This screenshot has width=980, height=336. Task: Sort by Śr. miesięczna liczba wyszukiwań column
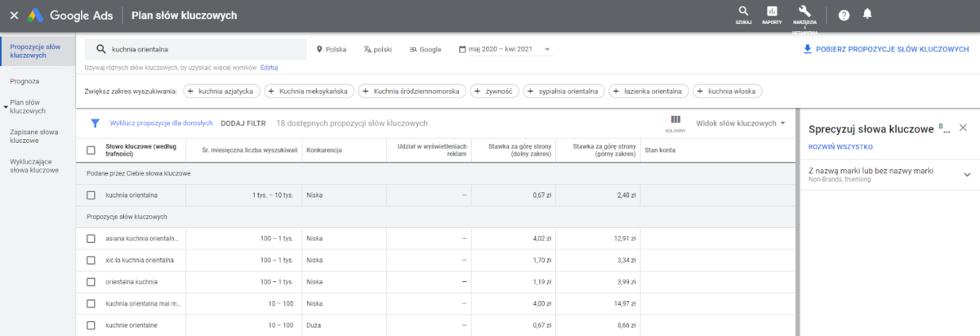pyautogui.click(x=249, y=150)
